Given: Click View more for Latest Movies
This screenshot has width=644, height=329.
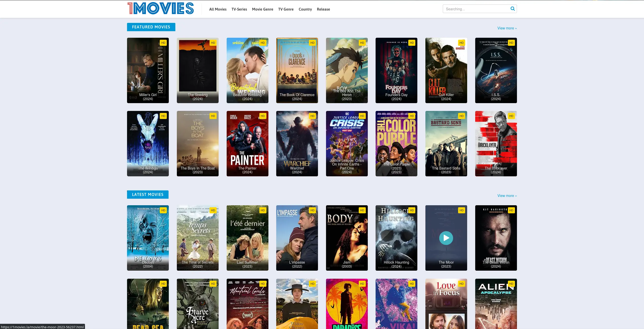Looking at the screenshot, I should coord(507,196).
